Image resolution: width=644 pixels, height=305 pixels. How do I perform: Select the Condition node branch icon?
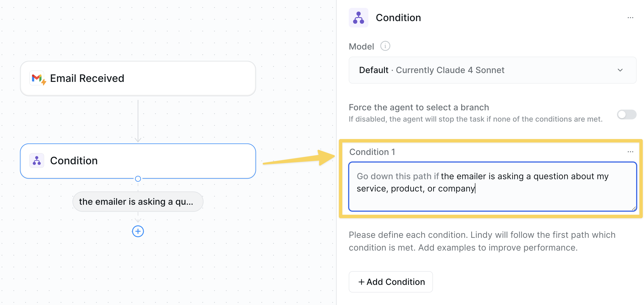click(37, 161)
